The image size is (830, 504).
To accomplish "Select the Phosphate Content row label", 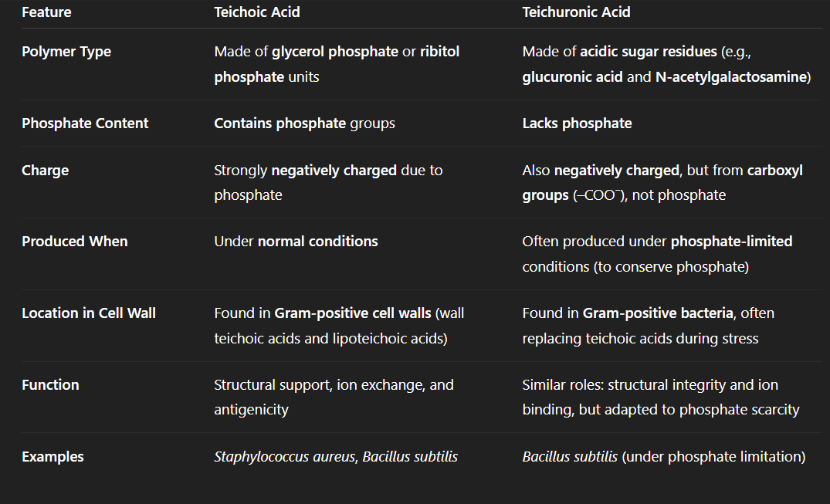I will click(x=85, y=123).
